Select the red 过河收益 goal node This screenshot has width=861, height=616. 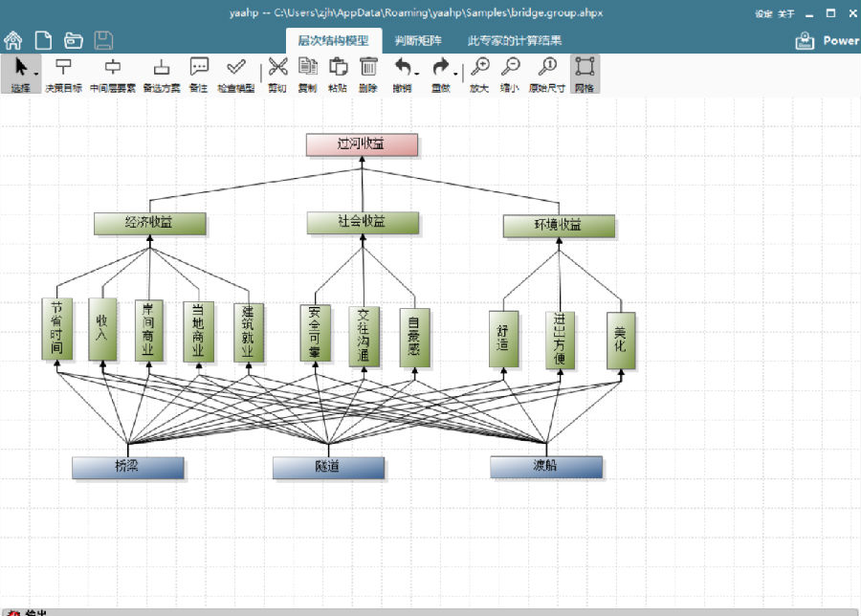(362, 144)
